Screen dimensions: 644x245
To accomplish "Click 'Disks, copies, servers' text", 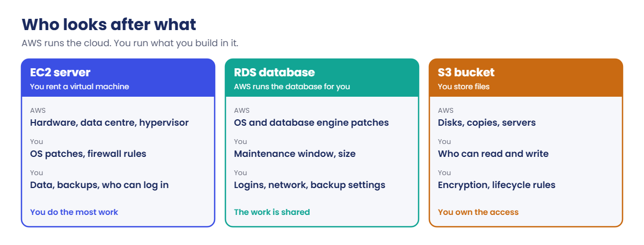I will [x=487, y=123].
